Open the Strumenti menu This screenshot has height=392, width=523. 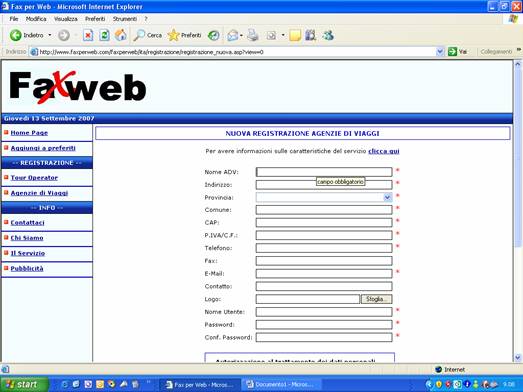tap(125, 19)
